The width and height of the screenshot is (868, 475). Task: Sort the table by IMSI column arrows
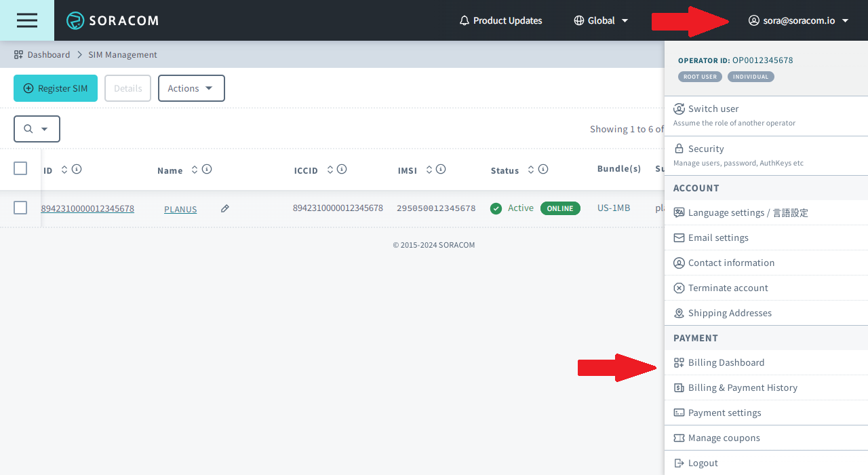coord(429,170)
